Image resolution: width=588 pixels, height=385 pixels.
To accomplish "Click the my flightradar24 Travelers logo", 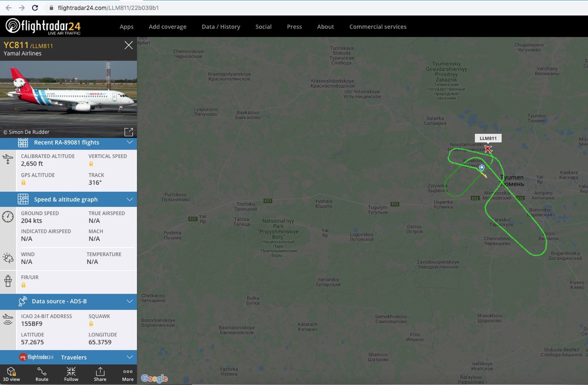I will tap(36, 357).
